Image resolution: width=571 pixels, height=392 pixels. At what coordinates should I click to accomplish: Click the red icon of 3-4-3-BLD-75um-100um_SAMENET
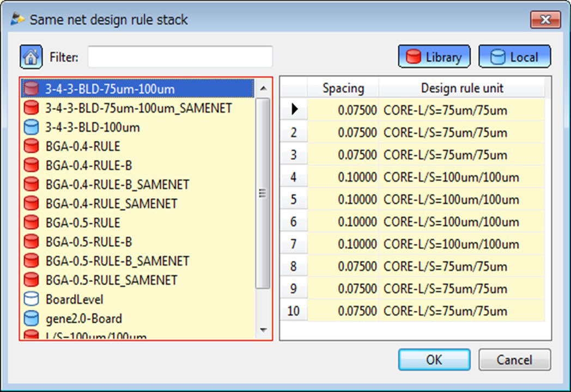coord(31,108)
